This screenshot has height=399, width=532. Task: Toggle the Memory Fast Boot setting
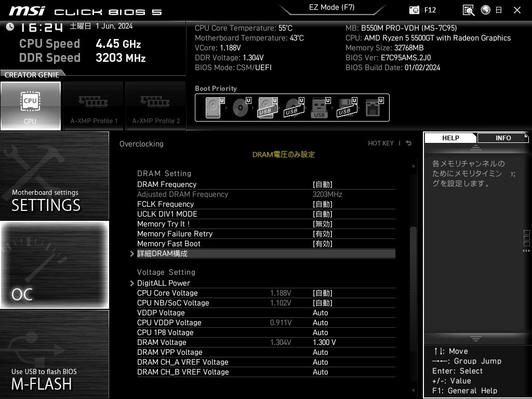point(266,244)
